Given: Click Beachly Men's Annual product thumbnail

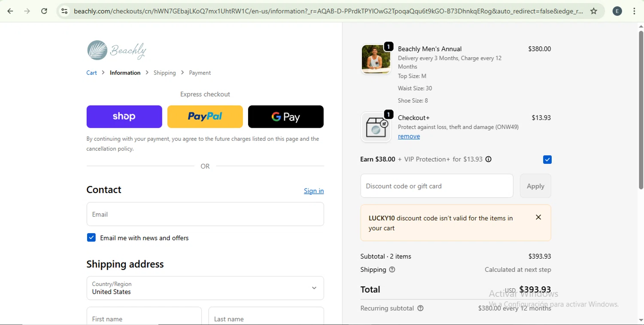Looking at the screenshot, I should coord(376,59).
